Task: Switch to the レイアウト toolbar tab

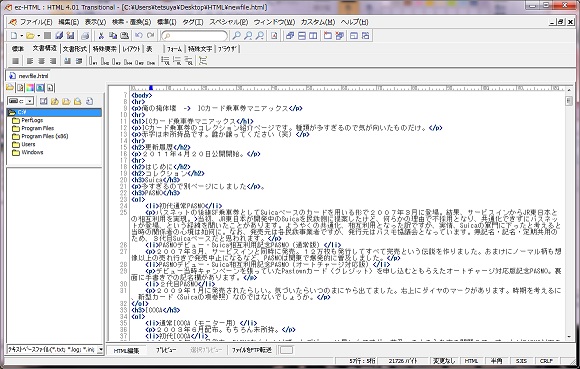Action: click(131, 49)
